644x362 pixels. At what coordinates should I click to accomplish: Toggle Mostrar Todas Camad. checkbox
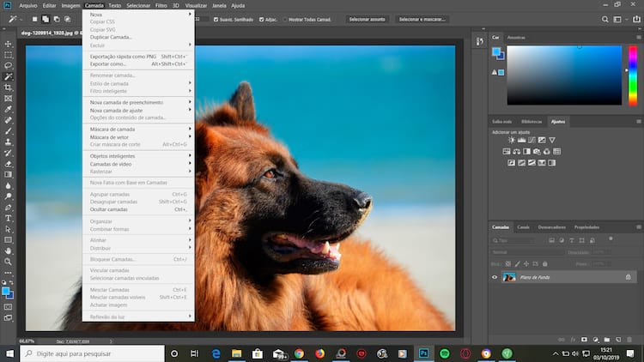(x=284, y=19)
